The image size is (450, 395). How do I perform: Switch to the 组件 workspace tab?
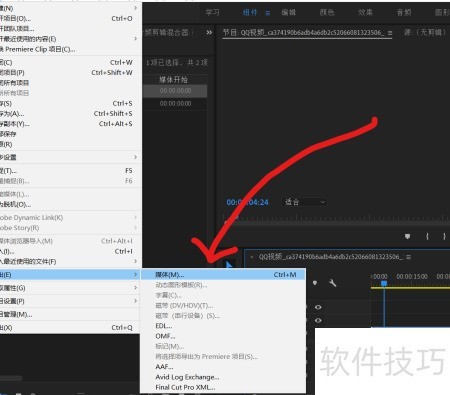[250, 13]
